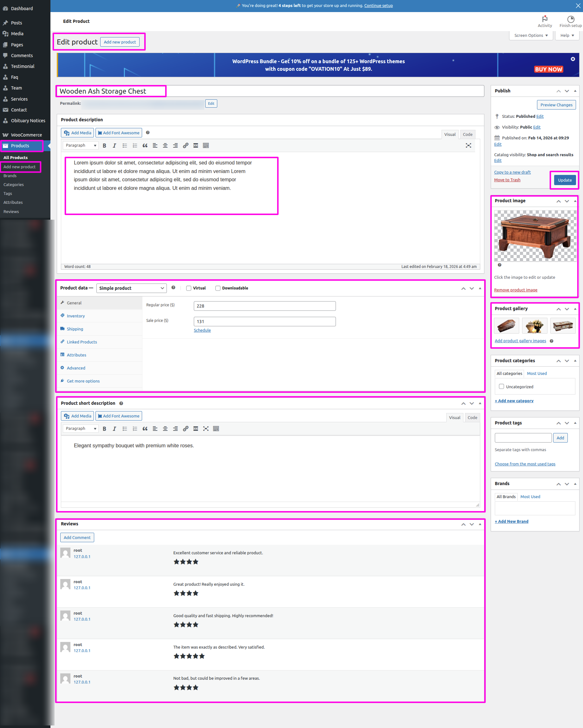
Task: Click the Update button
Action: click(564, 180)
